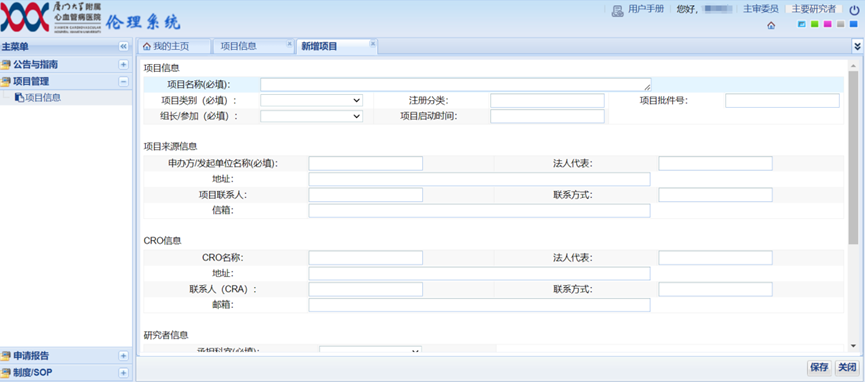Image resolution: width=865 pixels, height=382 pixels.
Task: Click the 保存 save button
Action: [819, 367]
